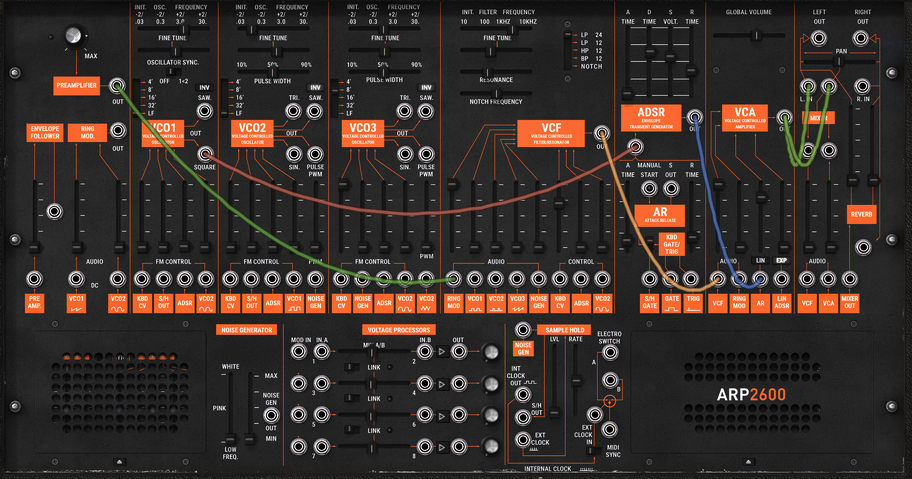Screen dimensions: 912x479
Task: Click the VCO3 SIN output jack
Action: (x=405, y=154)
